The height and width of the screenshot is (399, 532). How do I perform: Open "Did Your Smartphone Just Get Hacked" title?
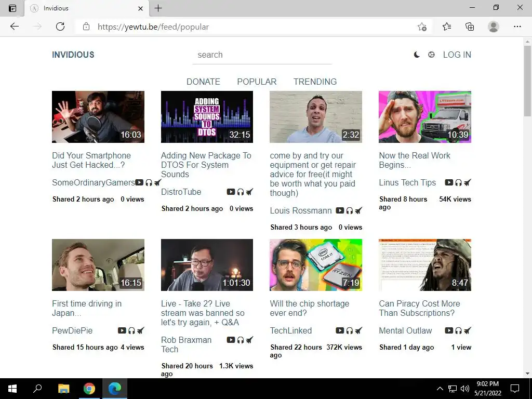[91, 160]
